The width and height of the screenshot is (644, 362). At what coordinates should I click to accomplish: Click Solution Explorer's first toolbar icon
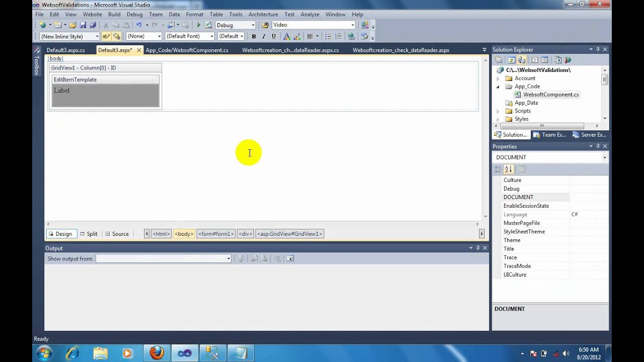point(499,60)
